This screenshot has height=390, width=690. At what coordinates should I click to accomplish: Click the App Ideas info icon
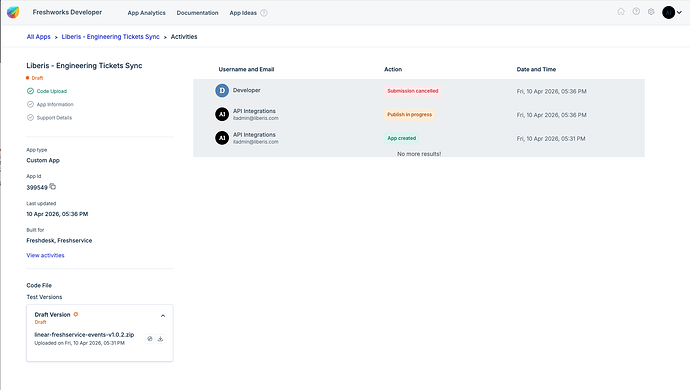pyautogui.click(x=264, y=13)
